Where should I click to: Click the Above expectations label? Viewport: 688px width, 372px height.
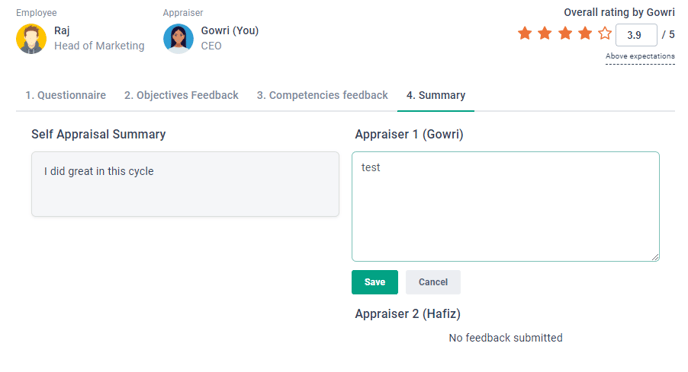(x=640, y=56)
